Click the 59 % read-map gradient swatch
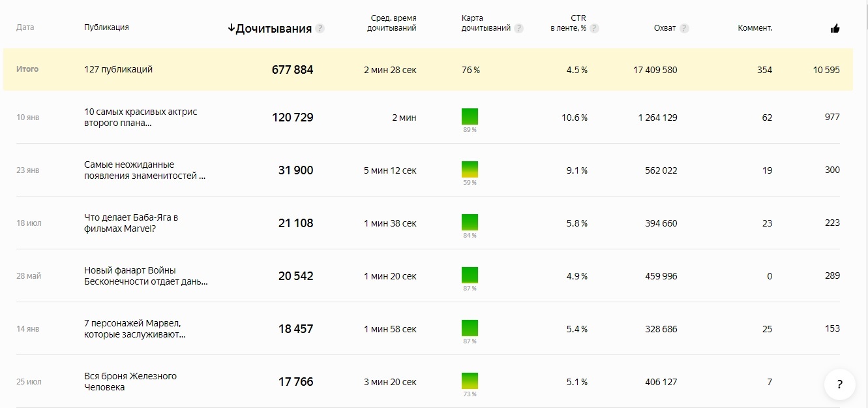Viewport: 868px width, 408px height. click(470, 170)
